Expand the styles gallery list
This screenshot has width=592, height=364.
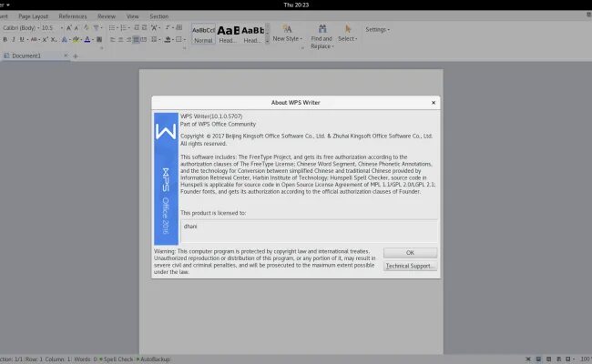click(267, 41)
